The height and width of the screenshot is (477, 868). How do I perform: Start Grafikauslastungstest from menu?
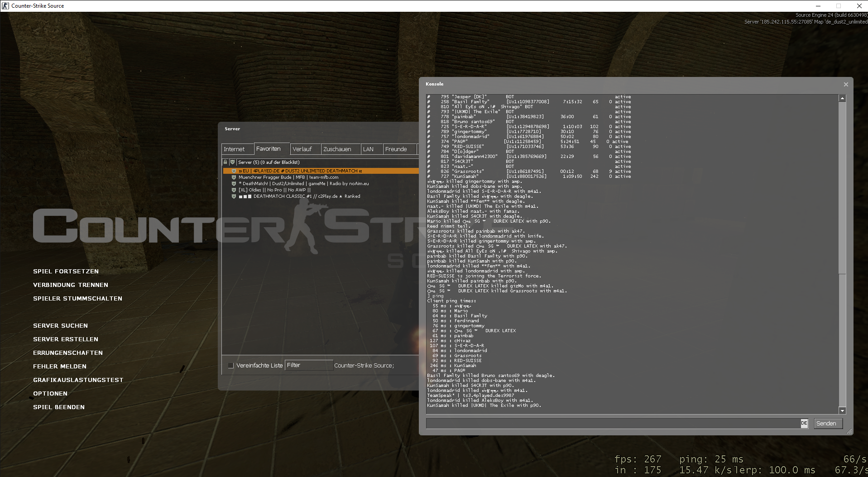click(x=78, y=380)
